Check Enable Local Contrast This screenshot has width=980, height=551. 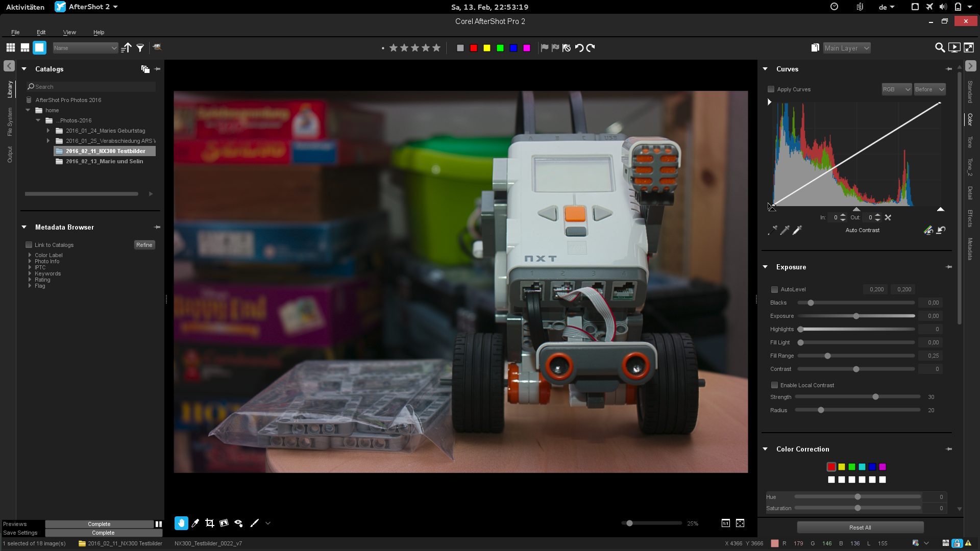pyautogui.click(x=774, y=385)
